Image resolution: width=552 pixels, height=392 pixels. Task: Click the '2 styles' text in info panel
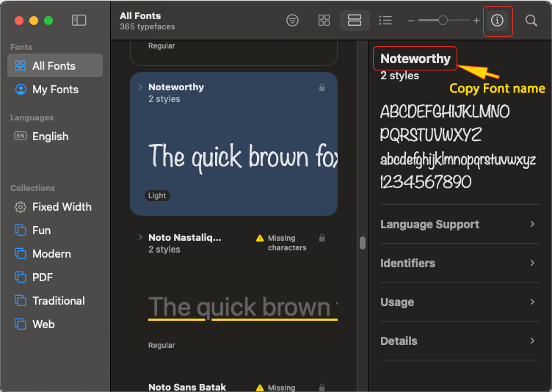399,76
